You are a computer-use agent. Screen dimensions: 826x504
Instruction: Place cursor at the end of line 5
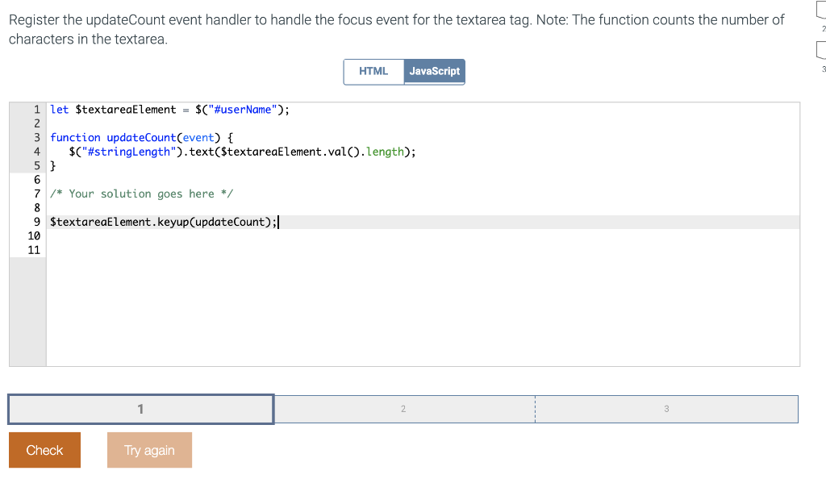56,165
